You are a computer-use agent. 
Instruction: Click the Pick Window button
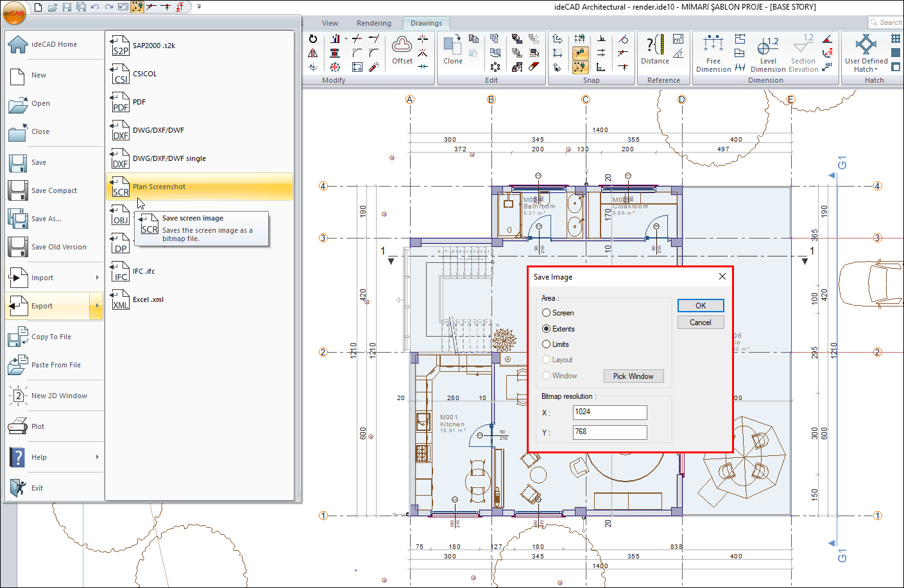point(633,376)
